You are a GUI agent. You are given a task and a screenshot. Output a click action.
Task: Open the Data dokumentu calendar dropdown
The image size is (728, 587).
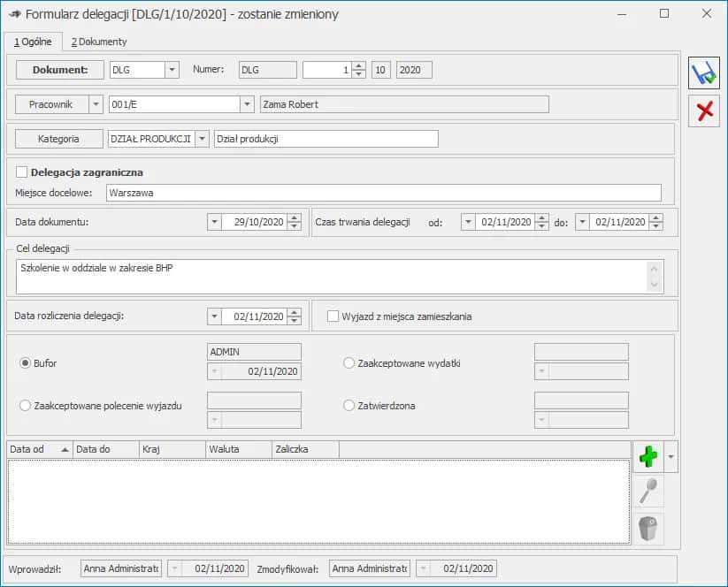pos(214,222)
